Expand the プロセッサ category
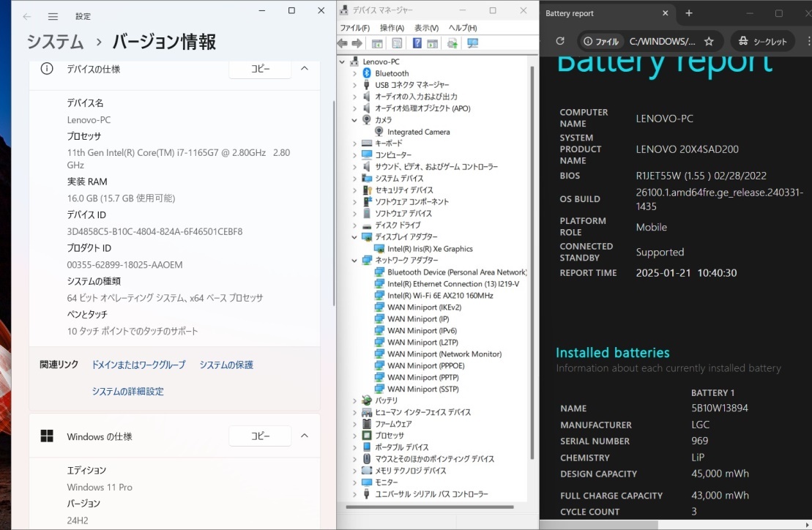The width and height of the screenshot is (812, 530). [354, 436]
